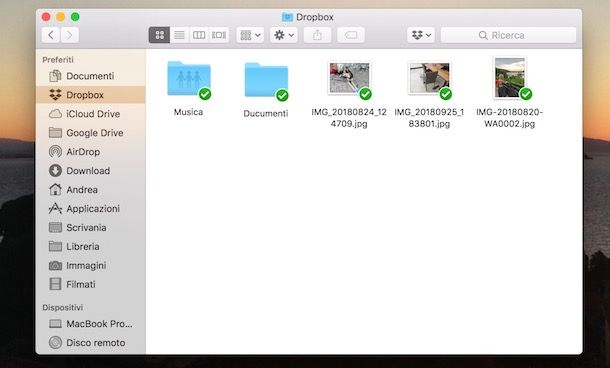Click the edit tags toolbar button

[x=351, y=35]
